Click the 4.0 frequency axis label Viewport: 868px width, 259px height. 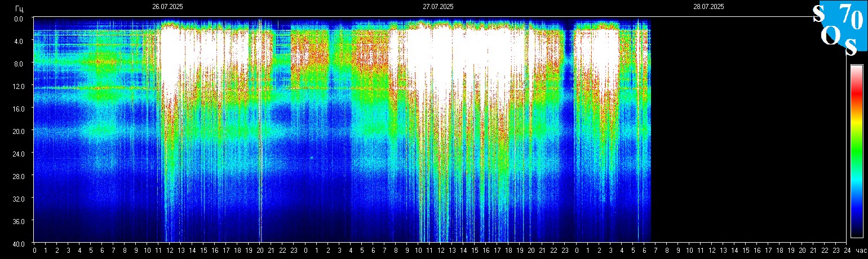point(19,41)
